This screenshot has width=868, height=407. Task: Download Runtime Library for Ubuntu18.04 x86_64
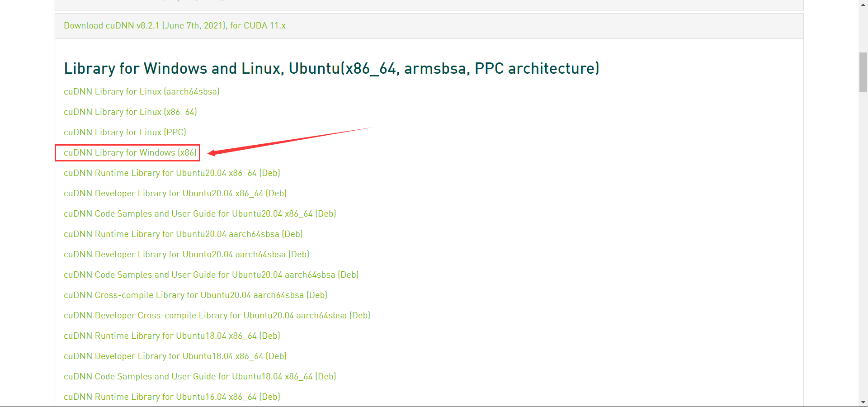point(172,336)
